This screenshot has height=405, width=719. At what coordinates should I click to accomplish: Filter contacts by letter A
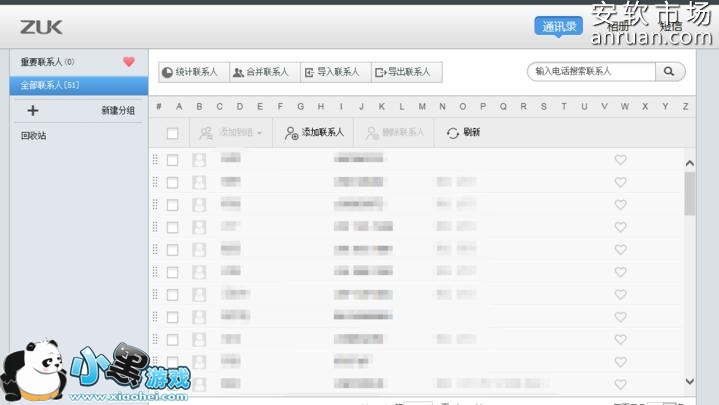pos(179,106)
